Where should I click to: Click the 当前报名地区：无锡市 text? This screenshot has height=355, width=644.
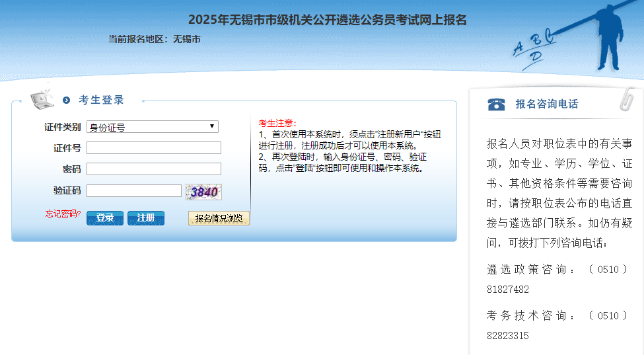click(155, 40)
